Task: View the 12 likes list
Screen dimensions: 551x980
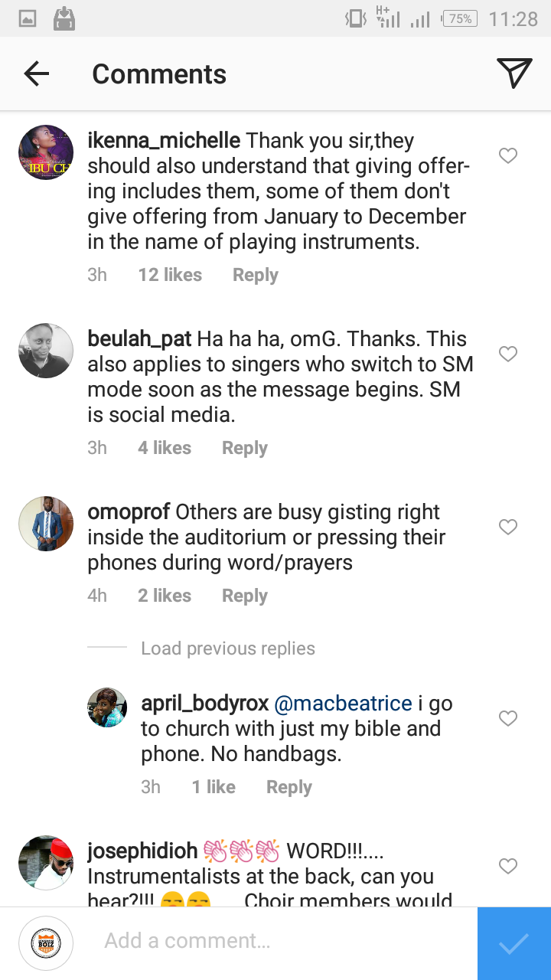Action: 170,275
